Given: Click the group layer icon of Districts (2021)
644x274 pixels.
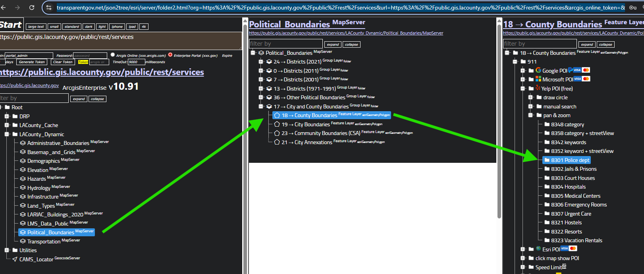Looking at the screenshot, I should coord(269,62).
